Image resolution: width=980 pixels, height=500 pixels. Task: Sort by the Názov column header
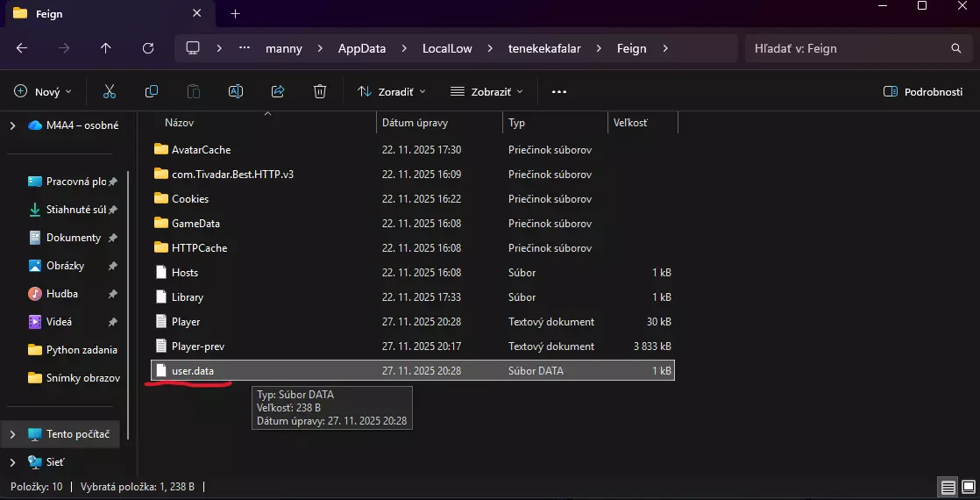coord(180,123)
